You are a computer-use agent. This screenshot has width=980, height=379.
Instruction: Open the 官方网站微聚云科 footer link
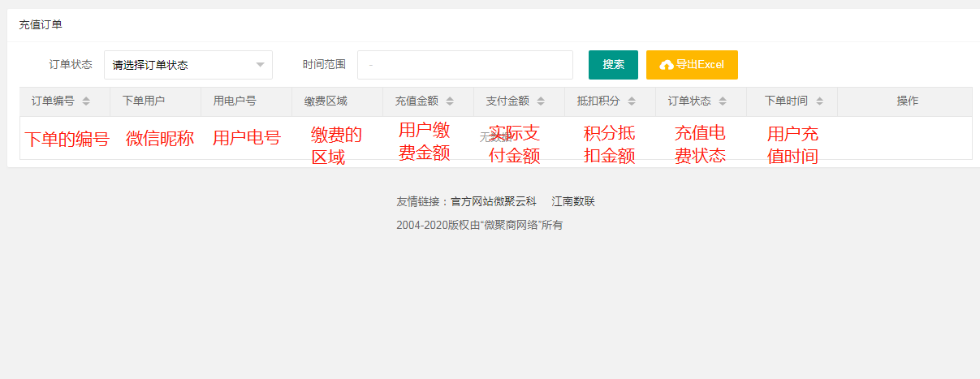(x=494, y=202)
